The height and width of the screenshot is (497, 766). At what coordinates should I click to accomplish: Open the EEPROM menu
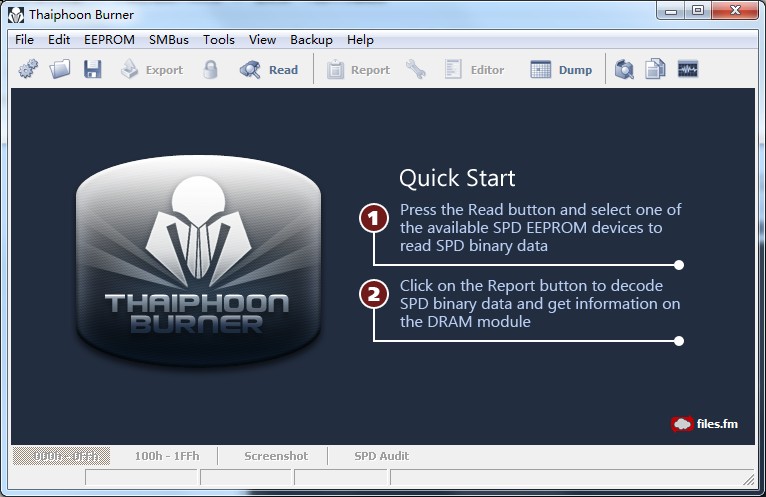(x=110, y=40)
